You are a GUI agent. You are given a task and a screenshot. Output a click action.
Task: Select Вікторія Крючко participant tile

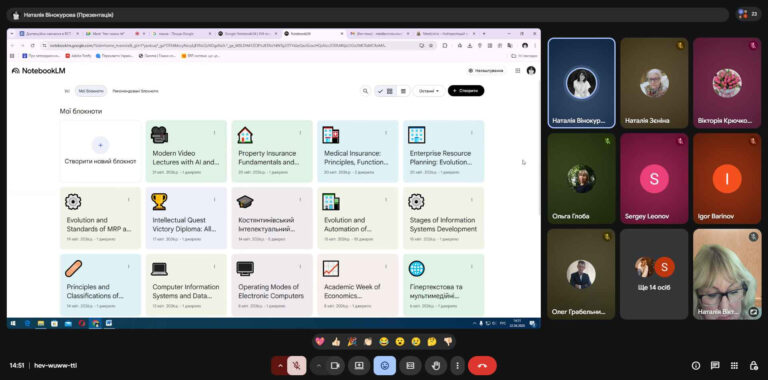pos(727,83)
